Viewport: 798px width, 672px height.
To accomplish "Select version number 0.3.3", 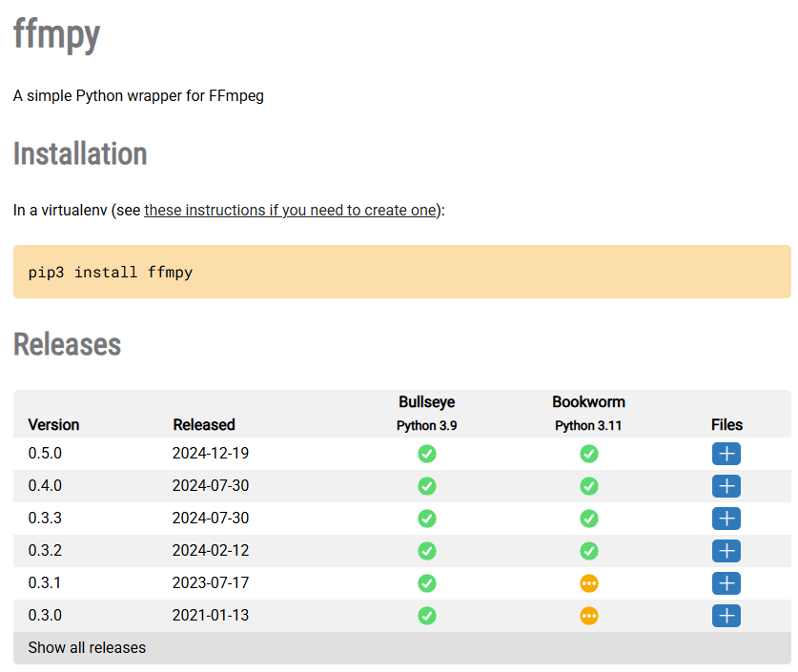I will [45, 518].
